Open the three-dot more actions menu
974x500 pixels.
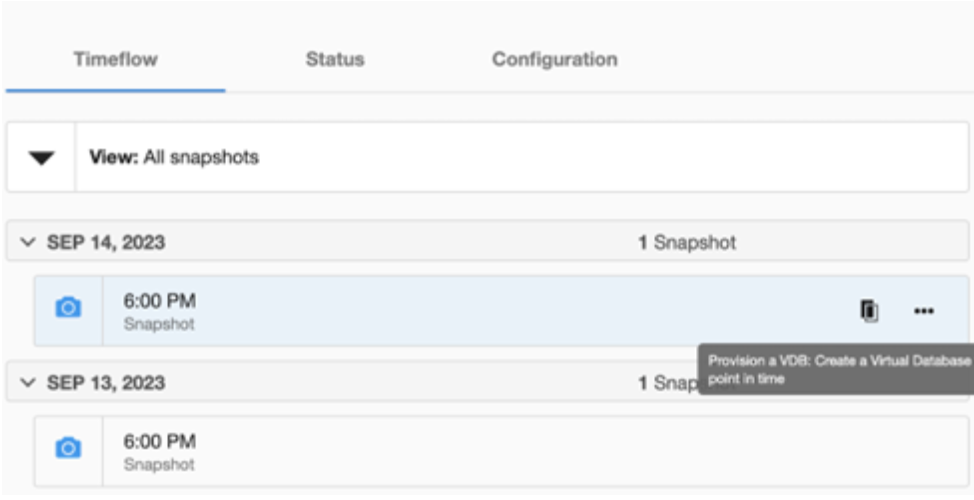pyautogui.click(x=924, y=311)
